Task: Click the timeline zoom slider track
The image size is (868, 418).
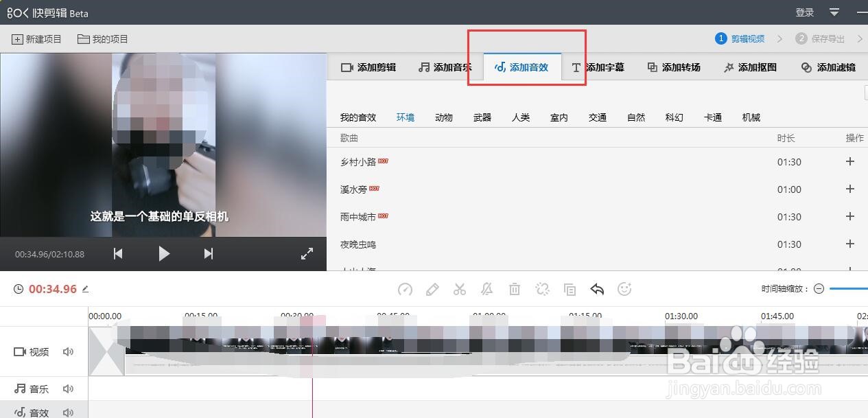Action: (849, 289)
